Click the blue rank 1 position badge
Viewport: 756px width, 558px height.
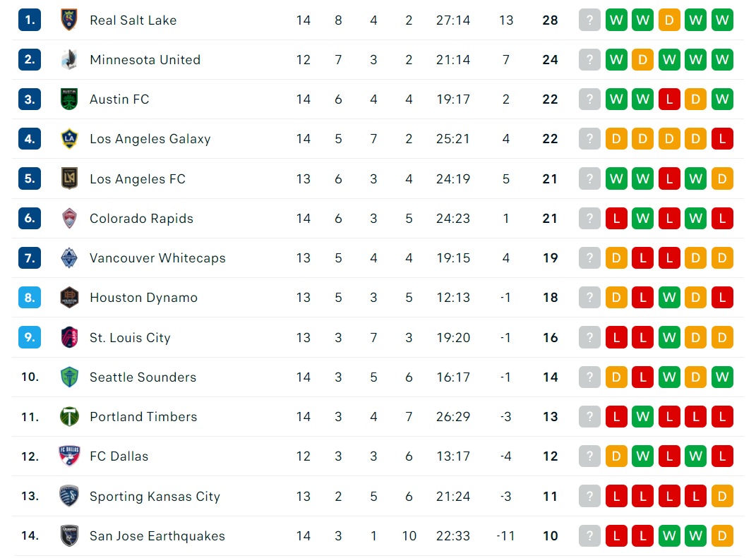tap(30, 20)
